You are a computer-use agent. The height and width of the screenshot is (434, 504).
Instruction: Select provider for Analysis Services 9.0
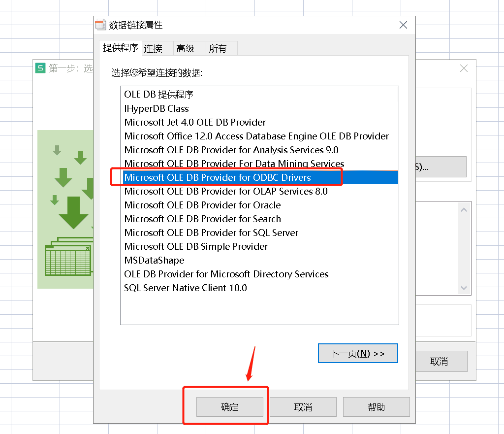point(231,150)
